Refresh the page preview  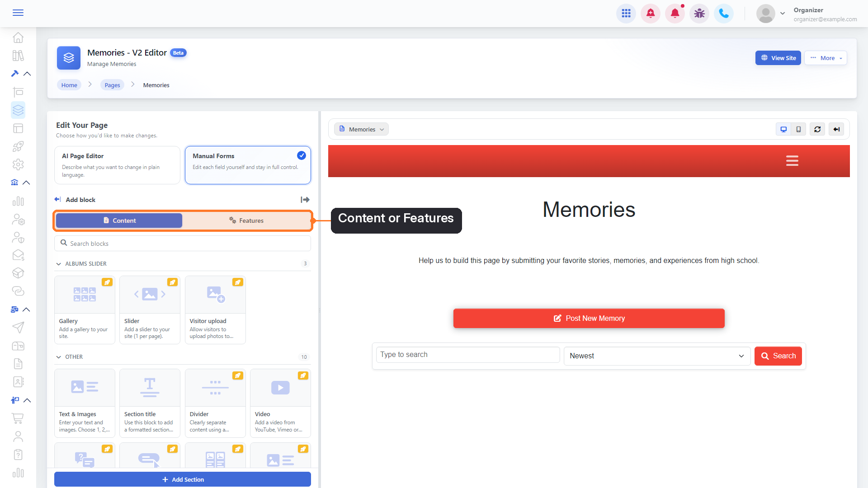[817, 129]
